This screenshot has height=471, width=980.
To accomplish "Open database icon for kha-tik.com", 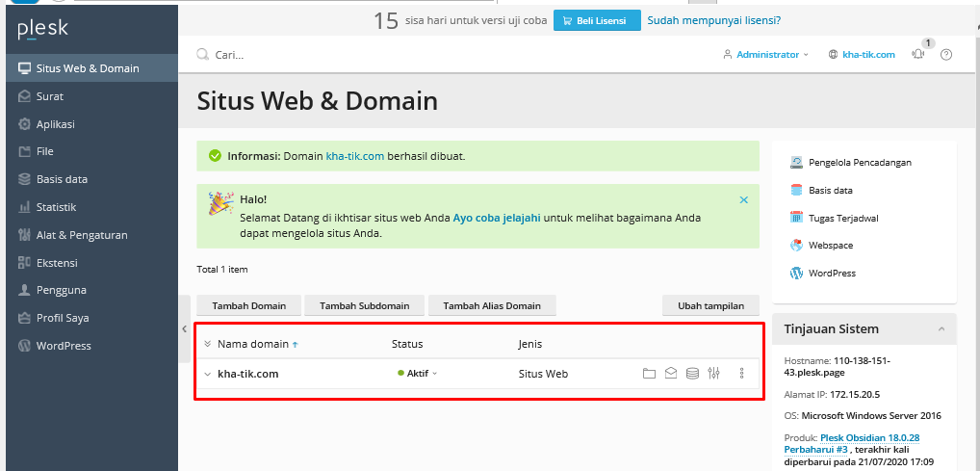I will tap(692, 374).
